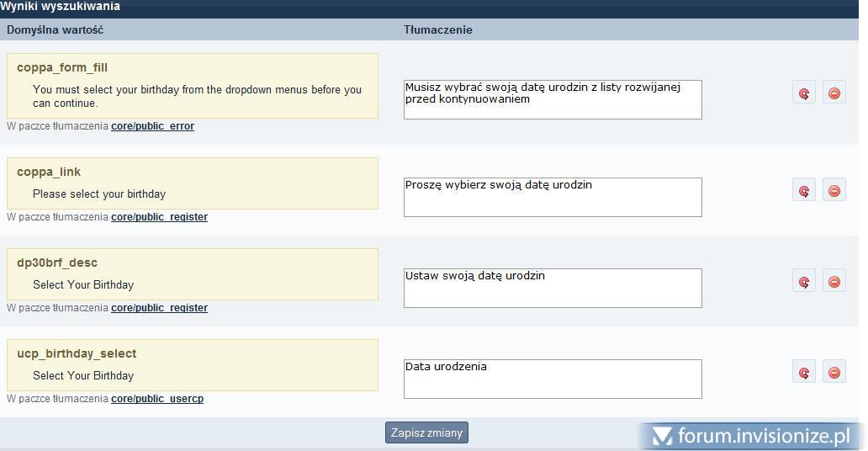Open the core/public_usercp link
The image size is (868, 451).
[157, 399]
